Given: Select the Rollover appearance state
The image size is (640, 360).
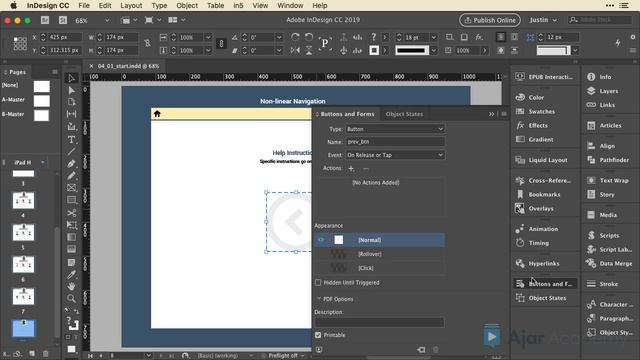Looking at the screenshot, I should pyautogui.click(x=379, y=254).
